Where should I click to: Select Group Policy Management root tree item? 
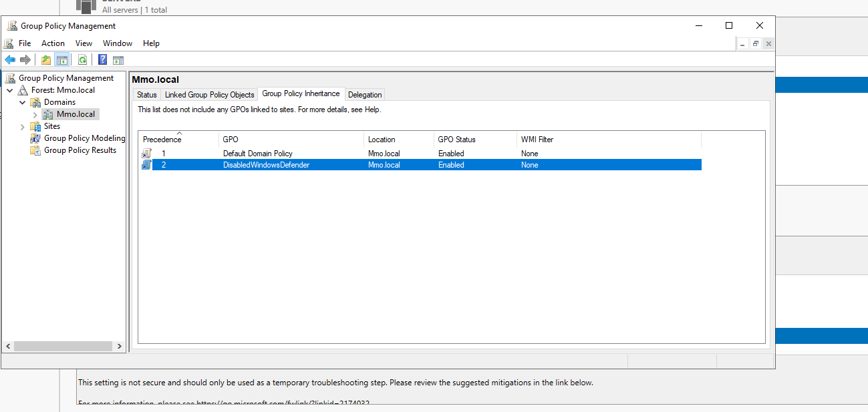coord(66,78)
